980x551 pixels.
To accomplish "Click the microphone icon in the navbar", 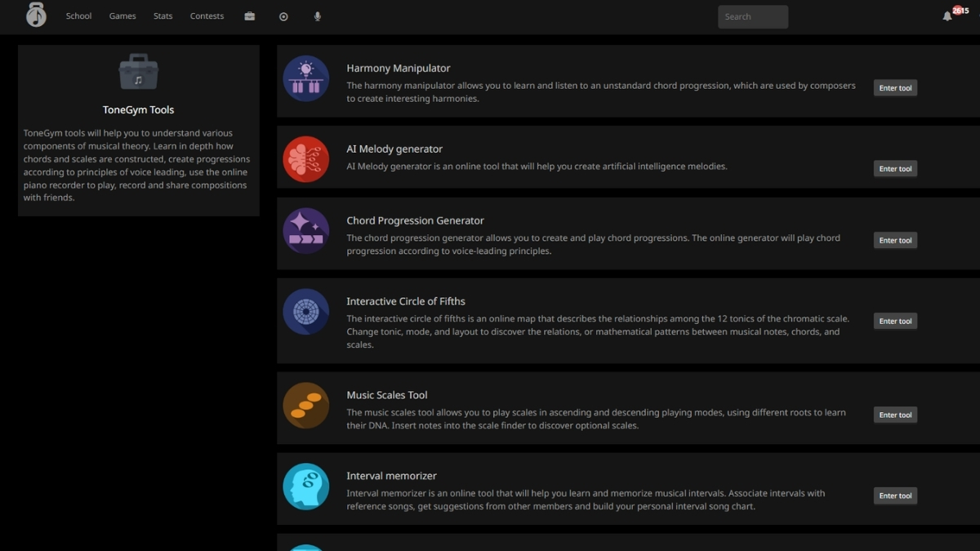I will tap(318, 16).
